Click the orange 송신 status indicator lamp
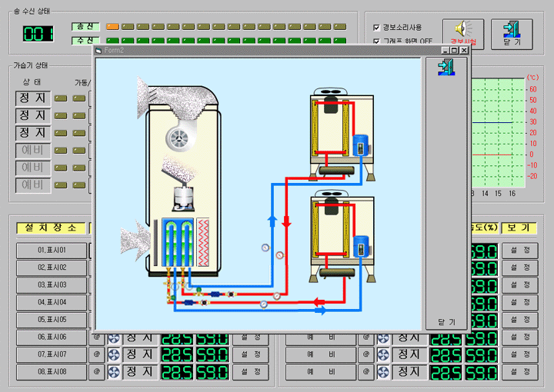 click(x=112, y=26)
